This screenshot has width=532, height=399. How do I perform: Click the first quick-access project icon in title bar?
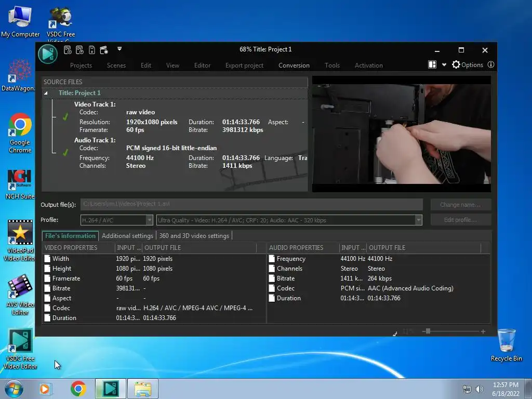68,50
